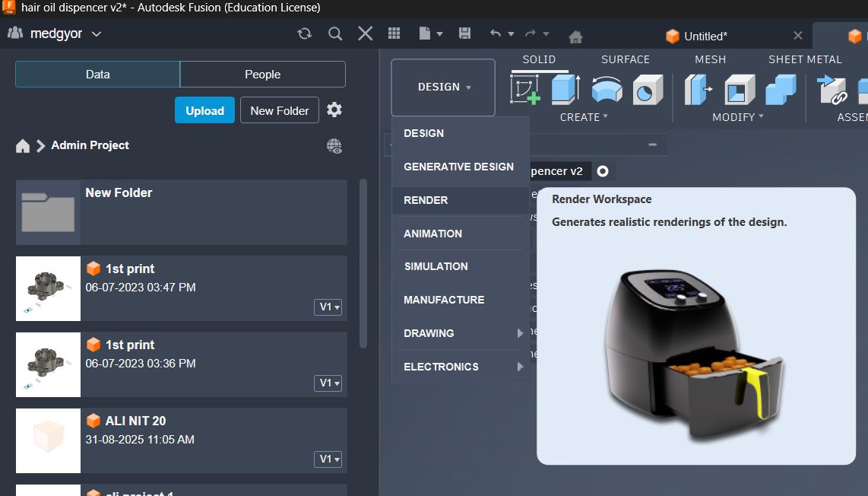This screenshot has height=496, width=868.
Task: Open V1 dropdown for 1st print 03:36 PM
Action: (x=328, y=383)
